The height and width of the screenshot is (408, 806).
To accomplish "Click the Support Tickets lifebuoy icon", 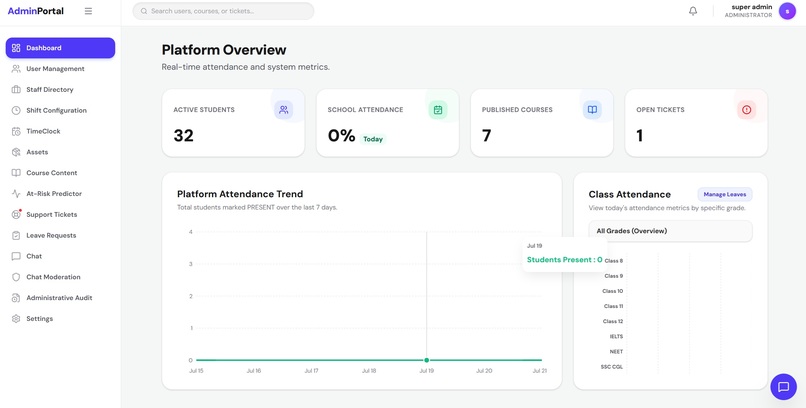I will [x=16, y=214].
